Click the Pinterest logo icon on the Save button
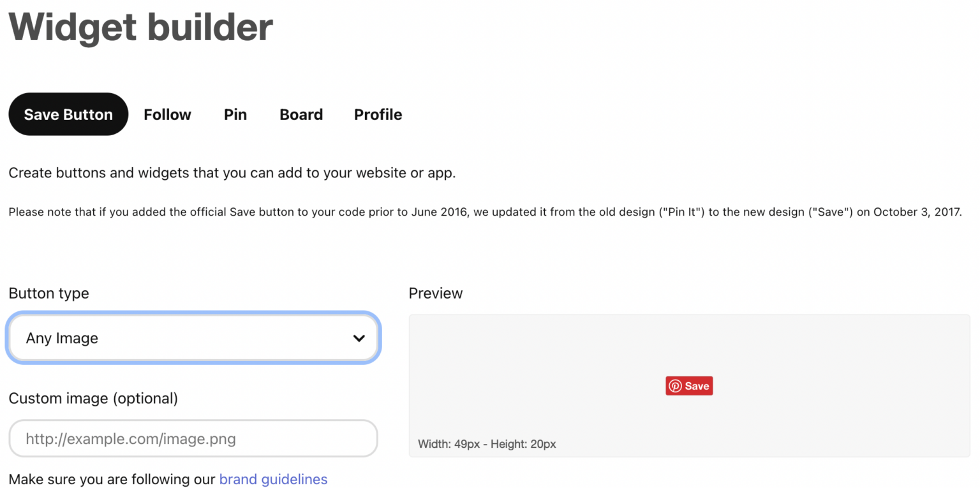The height and width of the screenshot is (488, 980). point(676,385)
